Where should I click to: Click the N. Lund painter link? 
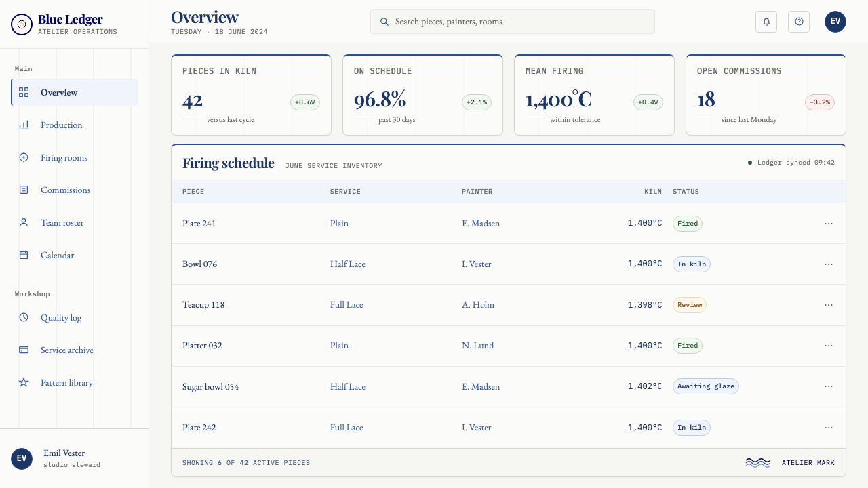point(477,345)
